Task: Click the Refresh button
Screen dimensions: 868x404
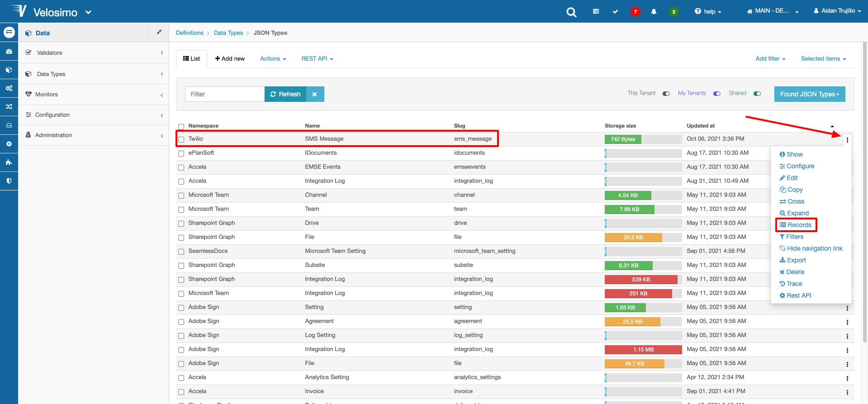Action: (x=285, y=94)
